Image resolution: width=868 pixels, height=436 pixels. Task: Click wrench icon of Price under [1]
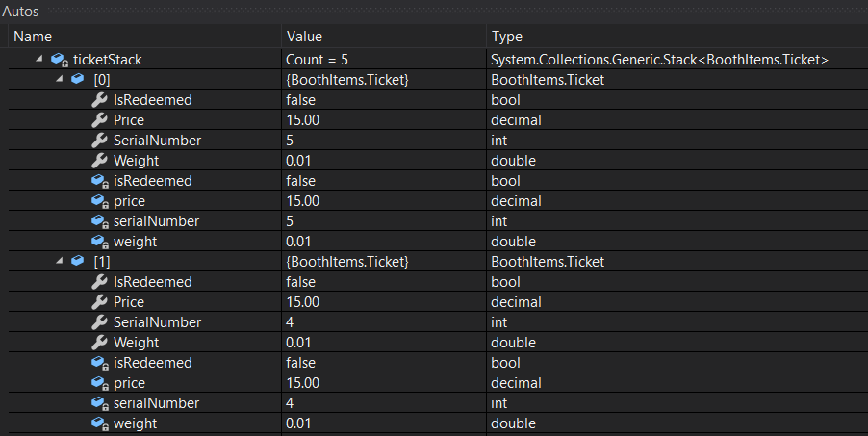click(x=99, y=301)
